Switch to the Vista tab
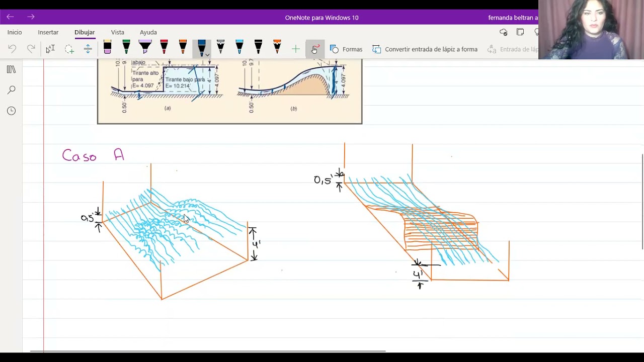This screenshot has width=644, height=362. pos(118,32)
